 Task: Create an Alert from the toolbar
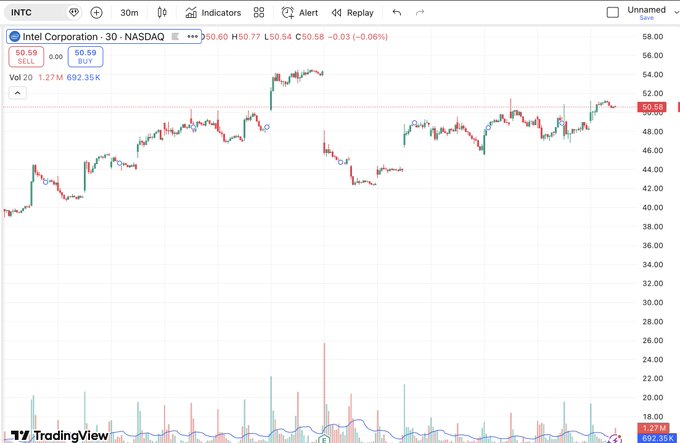300,13
